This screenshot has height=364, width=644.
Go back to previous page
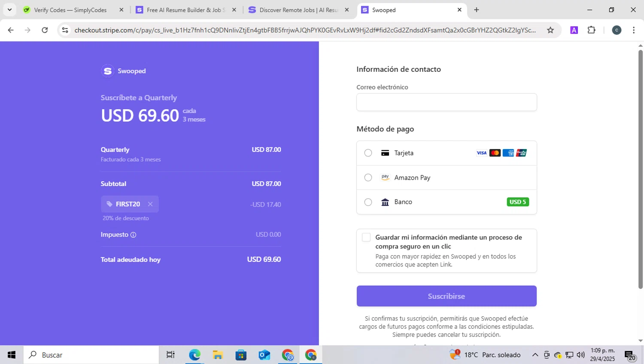pos(11,30)
